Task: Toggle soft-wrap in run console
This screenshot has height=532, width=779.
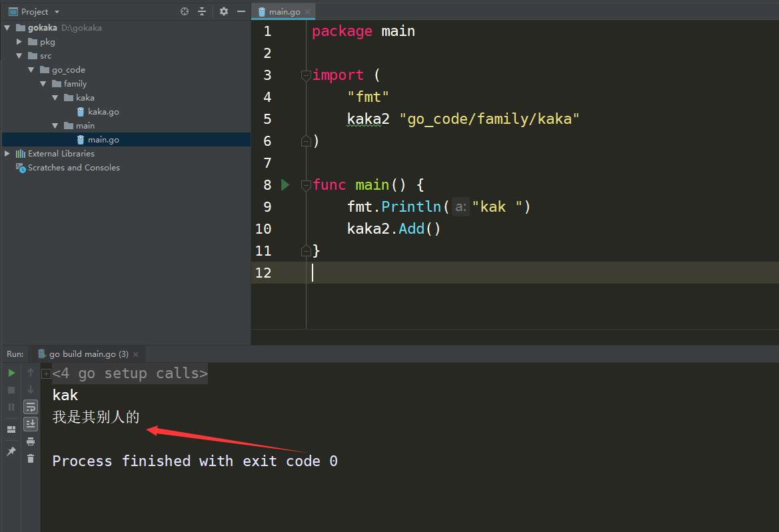Action: [x=31, y=407]
